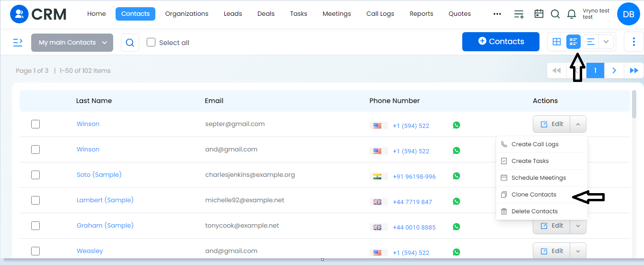This screenshot has width=644, height=265.
Task: Click the blue add Contacts button
Action: tap(501, 42)
